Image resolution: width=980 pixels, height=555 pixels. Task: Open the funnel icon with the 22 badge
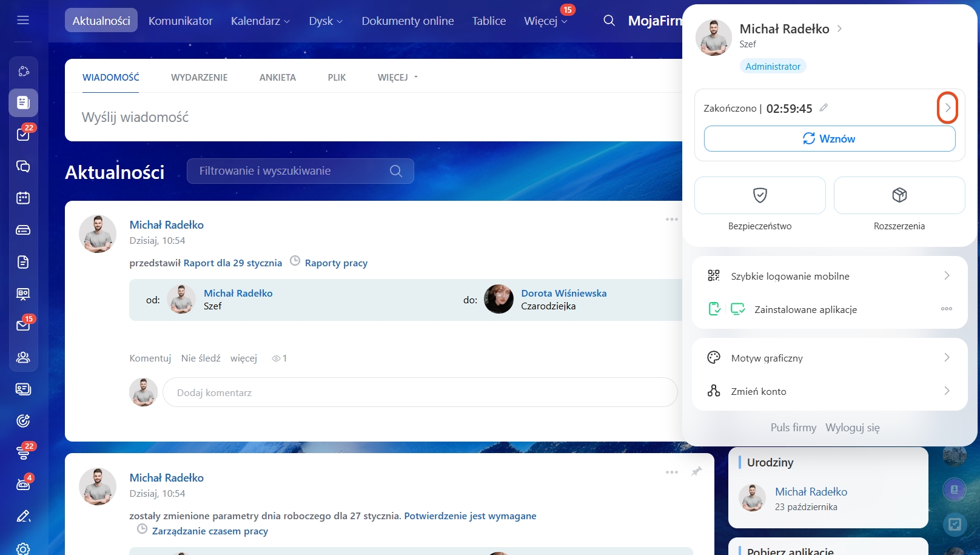pyautogui.click(x=23, y=453)
